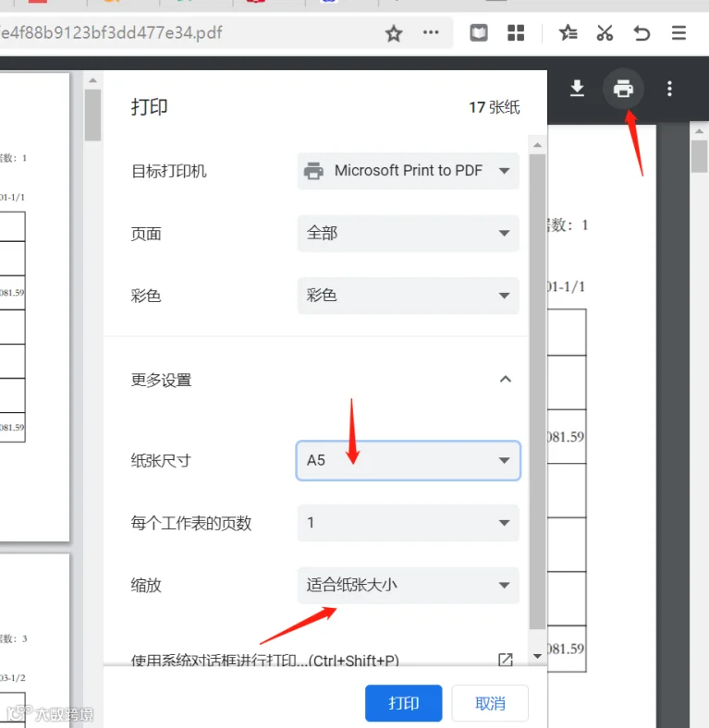Click the scissors screenshot tool icon
Screen dimensions: 709x728
point(605,33)
